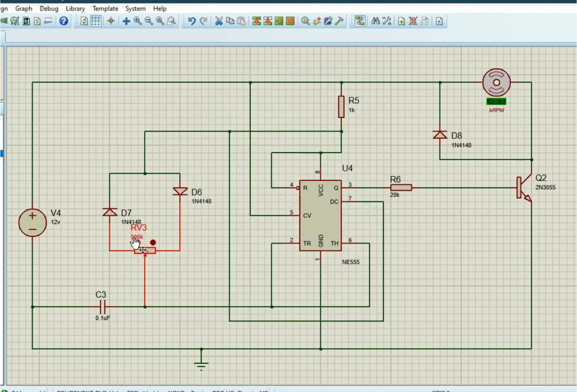Select the NE555 timer chip body
Viewport: 577px width, 392px height.
coord(321,215)
